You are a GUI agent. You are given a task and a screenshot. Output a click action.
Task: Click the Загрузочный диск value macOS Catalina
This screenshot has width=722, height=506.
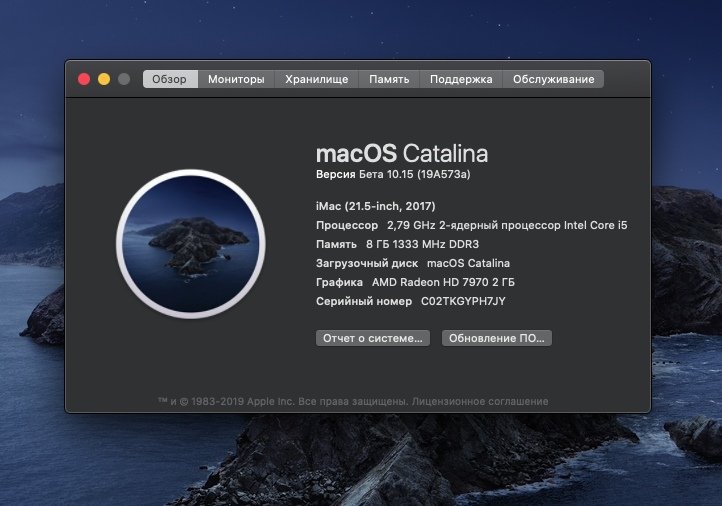click(468, 263)
